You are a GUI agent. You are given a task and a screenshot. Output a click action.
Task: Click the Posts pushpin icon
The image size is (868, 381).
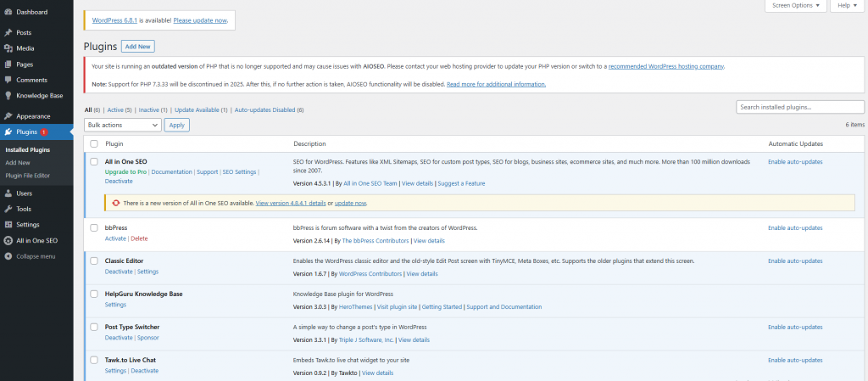pyautogui.click(x=8, y=33)
